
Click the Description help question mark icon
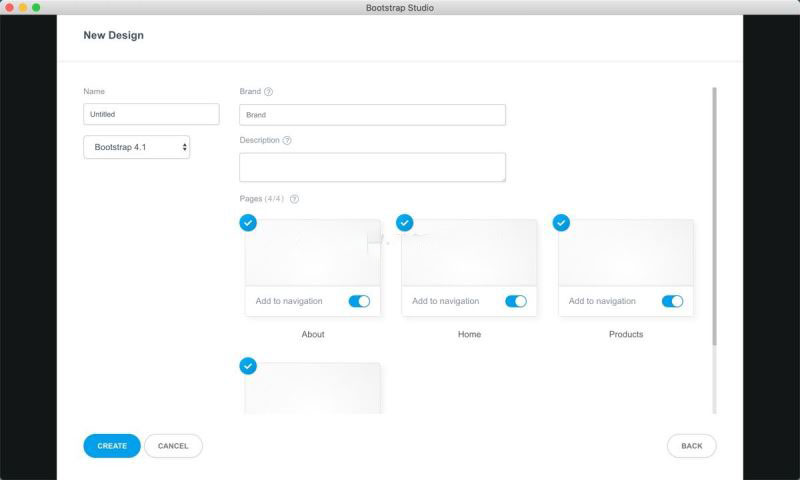287,140
